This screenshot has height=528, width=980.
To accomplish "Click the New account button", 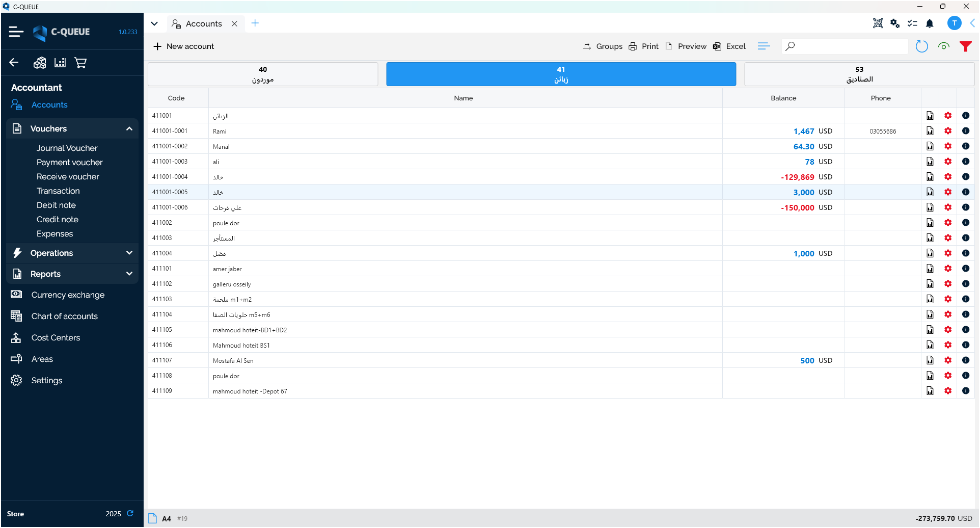I will coord(184,46).
